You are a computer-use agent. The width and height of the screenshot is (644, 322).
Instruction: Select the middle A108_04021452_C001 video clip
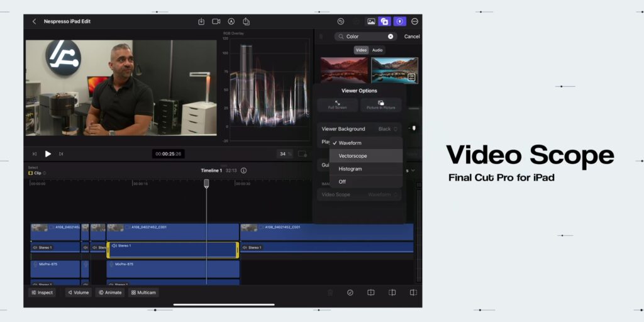[x=172, y=232]
